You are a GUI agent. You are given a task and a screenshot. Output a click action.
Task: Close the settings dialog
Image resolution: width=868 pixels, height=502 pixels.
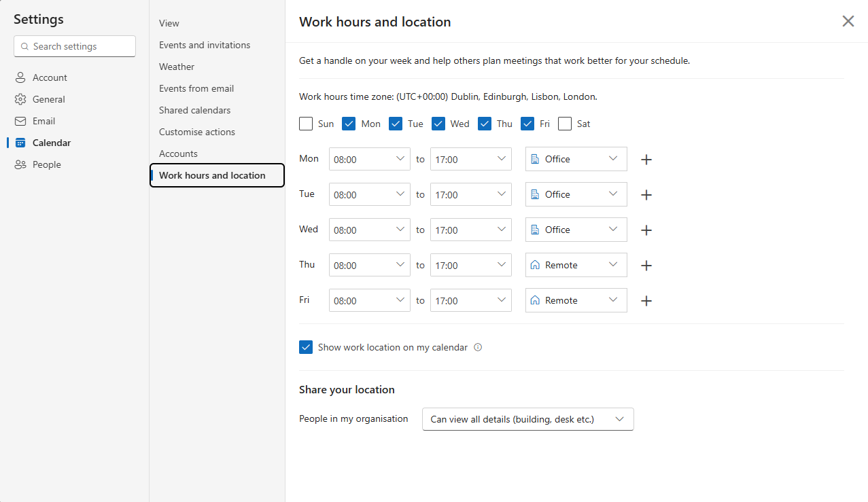848,21
